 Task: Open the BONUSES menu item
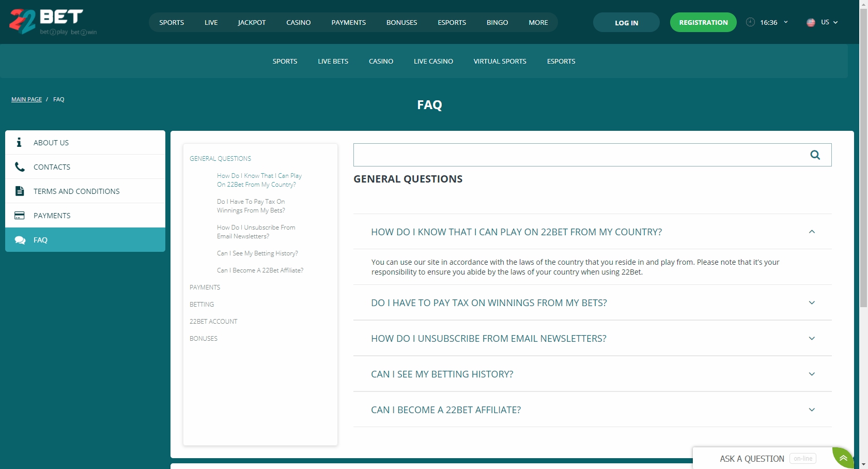pos(401,22)
